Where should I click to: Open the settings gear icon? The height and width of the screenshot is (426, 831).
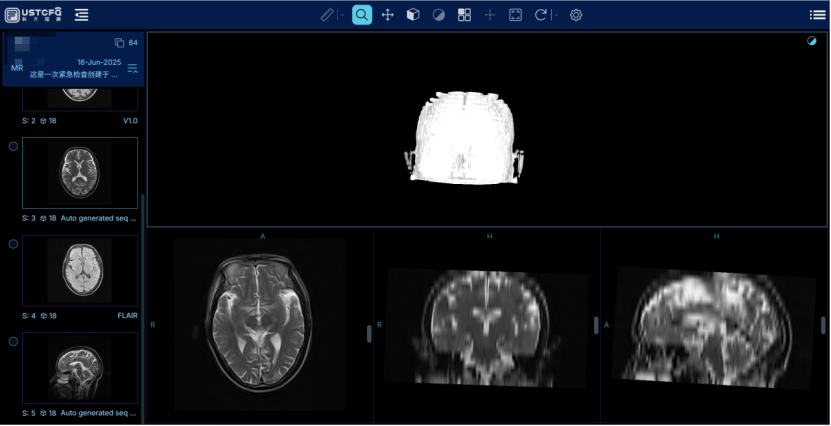[x=576, y=15]
